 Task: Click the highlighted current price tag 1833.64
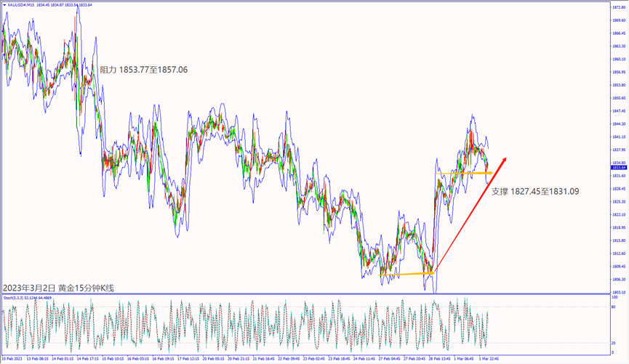617,168
